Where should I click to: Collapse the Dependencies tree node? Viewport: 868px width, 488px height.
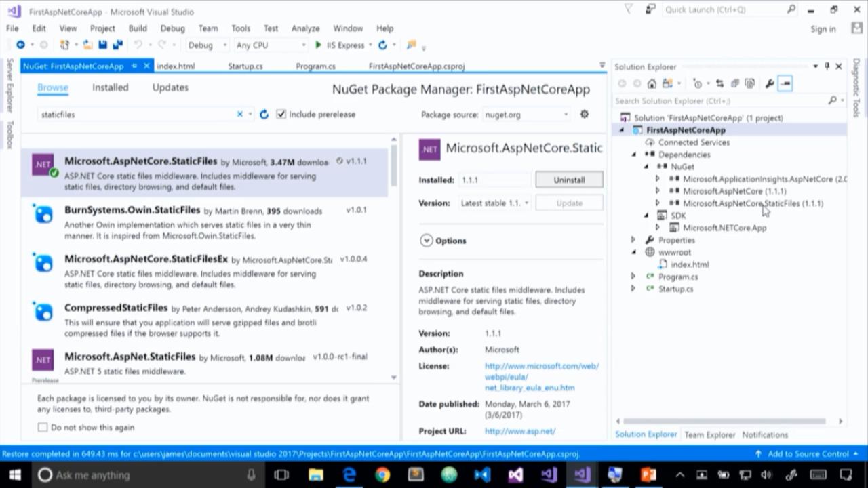click(633, 155)
